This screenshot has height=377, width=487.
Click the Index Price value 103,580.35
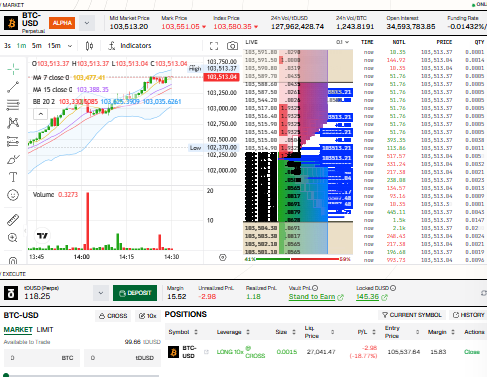tap(232, 27)
